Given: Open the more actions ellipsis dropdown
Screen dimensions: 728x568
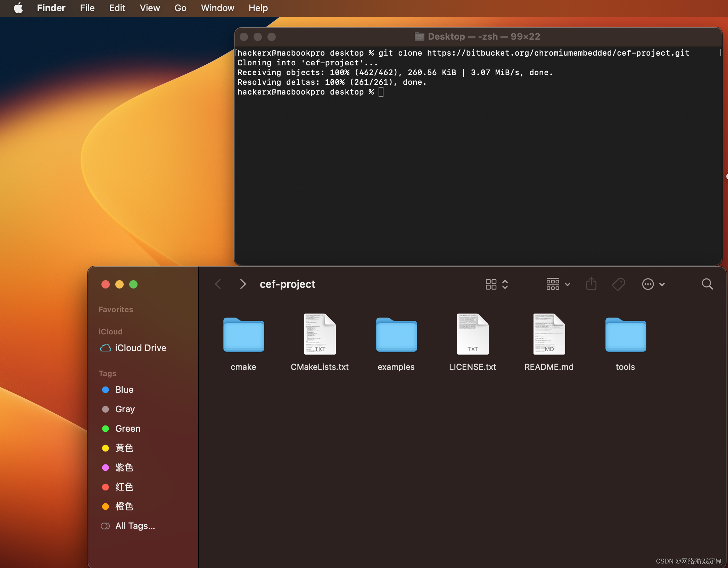Looking at the screenshot, I should (653, 284).
